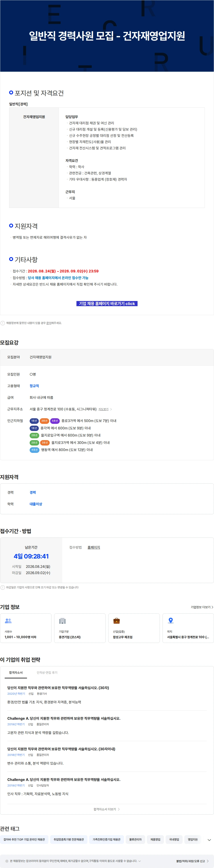Click the 사원수 1,001 ~ 10,000명 이하 card
This screenshot has height=868, width=214.
[26, 628]
